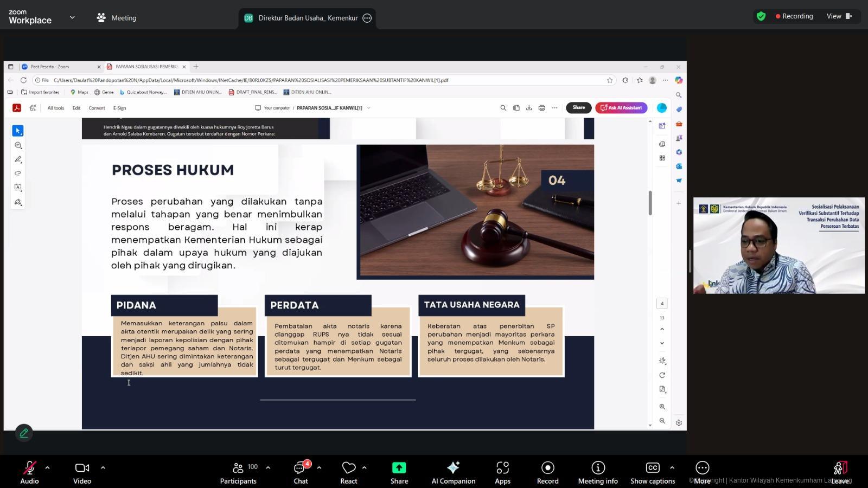Expand the audio options arrow
Viewport: 868px width, 488px height.
point(47,467)
